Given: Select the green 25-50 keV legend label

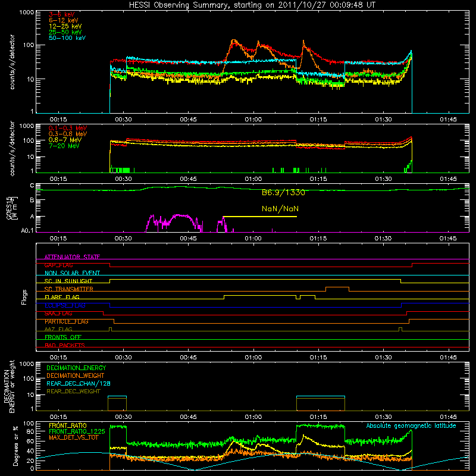Looking at the screenshot, I should point(65,32).
